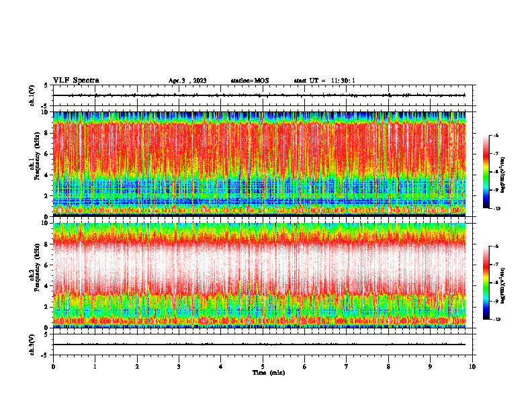Select the "start UT = 11:30: 1" text
The height and width of the screenshot is (411, 532).
(x=324, y=81)
